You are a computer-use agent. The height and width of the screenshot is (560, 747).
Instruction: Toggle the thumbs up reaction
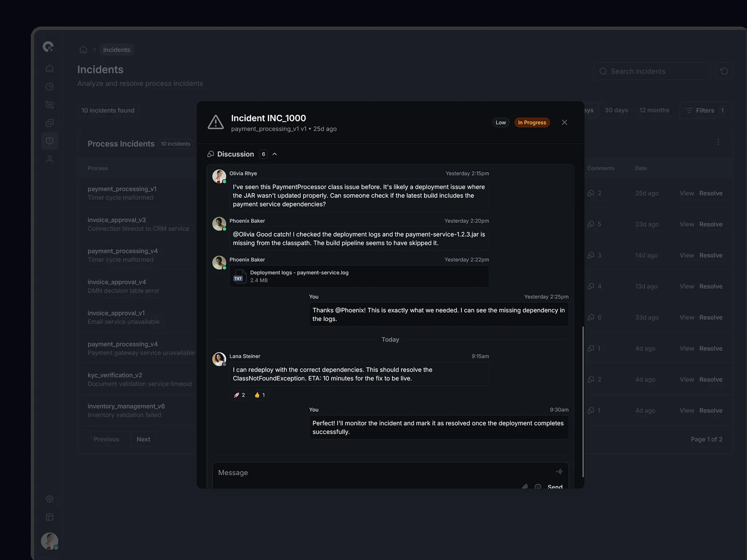[x=260, y=395]
